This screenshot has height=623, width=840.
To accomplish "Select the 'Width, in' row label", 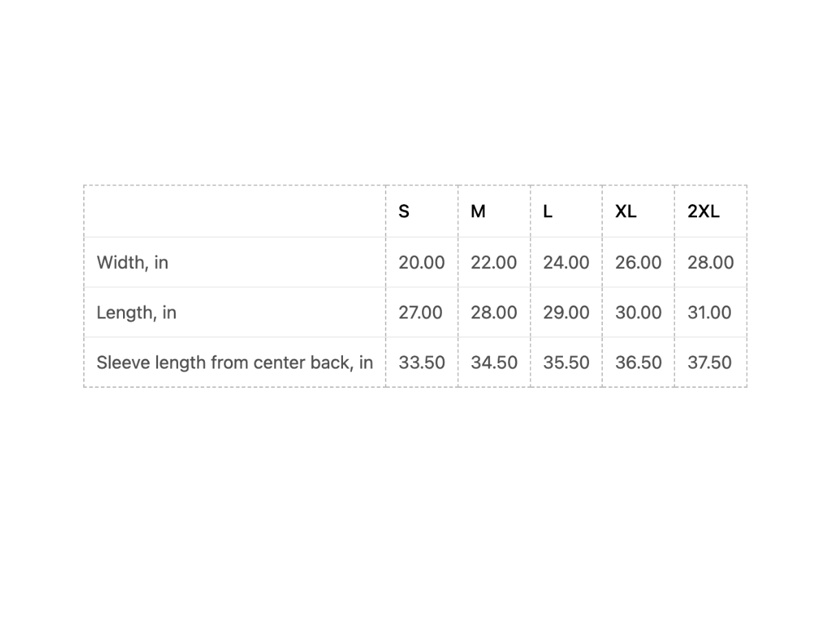I will (133, 263).
